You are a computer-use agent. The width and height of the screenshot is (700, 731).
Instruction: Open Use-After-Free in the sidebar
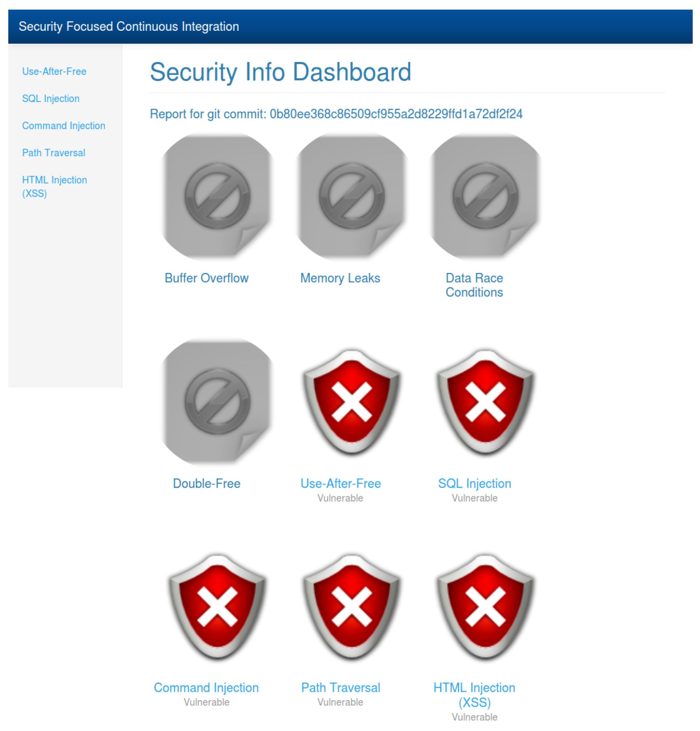(54, 71)
